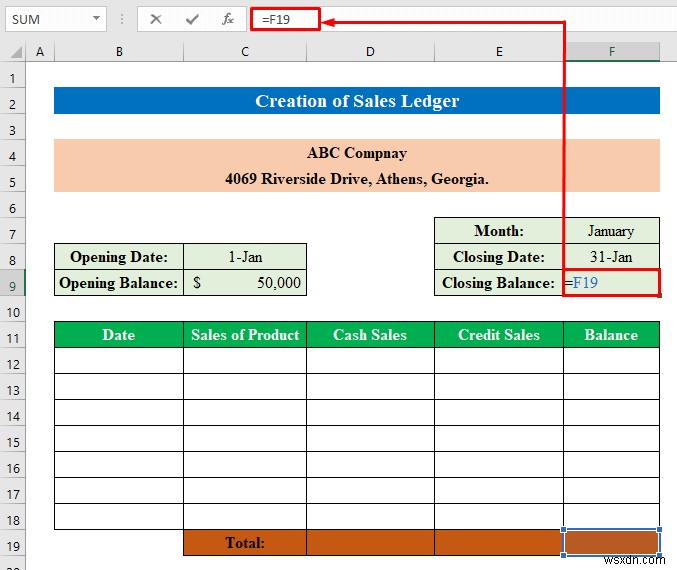Click the '4069 Riverside Drive, Athens, Georgia.' cell

pos(357,179)
